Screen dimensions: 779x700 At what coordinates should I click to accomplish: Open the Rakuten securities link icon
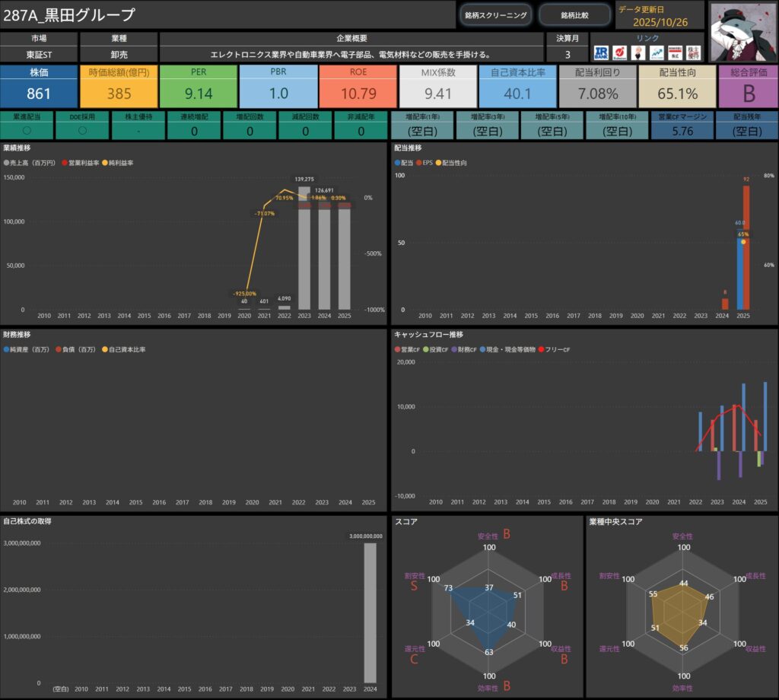tap(619, 52)
